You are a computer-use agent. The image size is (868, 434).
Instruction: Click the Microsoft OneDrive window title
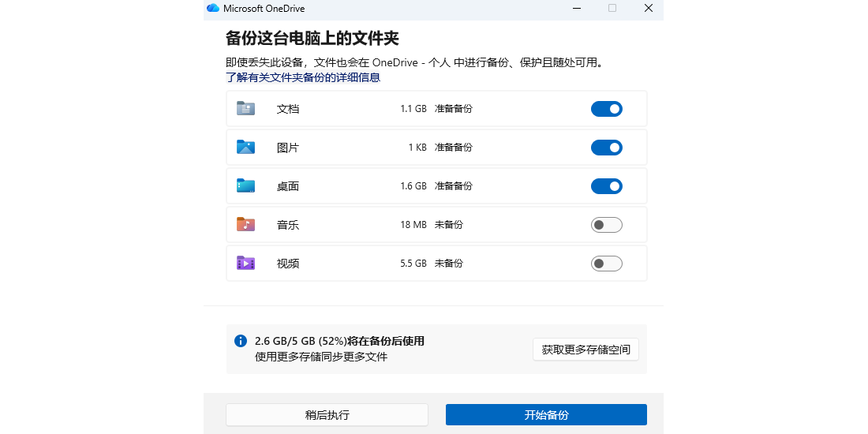point(264,9)
